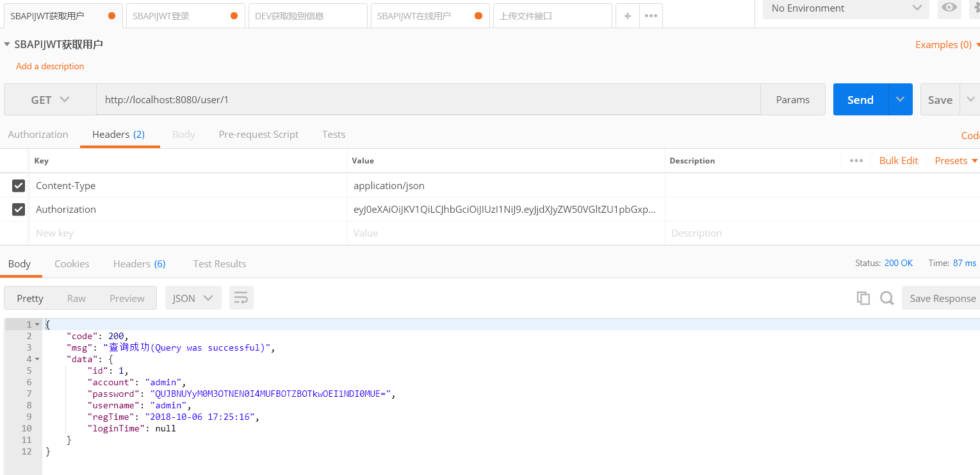Viewport: 980px width, 475px height.
Task: Open the response Cookies tab
Action: [72, 264]
